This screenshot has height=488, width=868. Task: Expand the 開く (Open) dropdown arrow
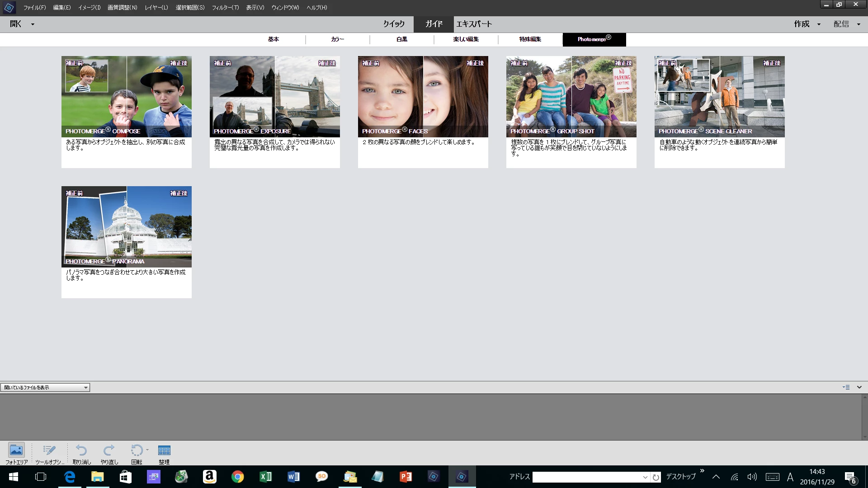pyautogui.click(x=33, y=24)
